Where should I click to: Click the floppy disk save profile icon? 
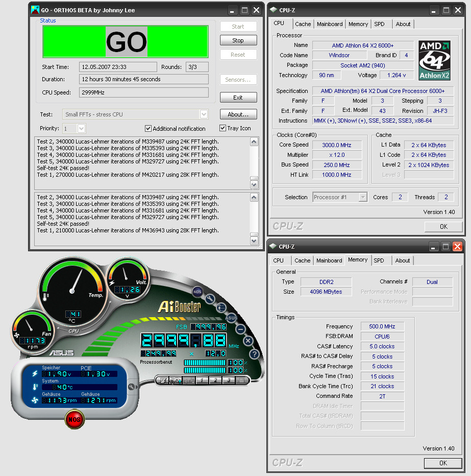[242, 380]
